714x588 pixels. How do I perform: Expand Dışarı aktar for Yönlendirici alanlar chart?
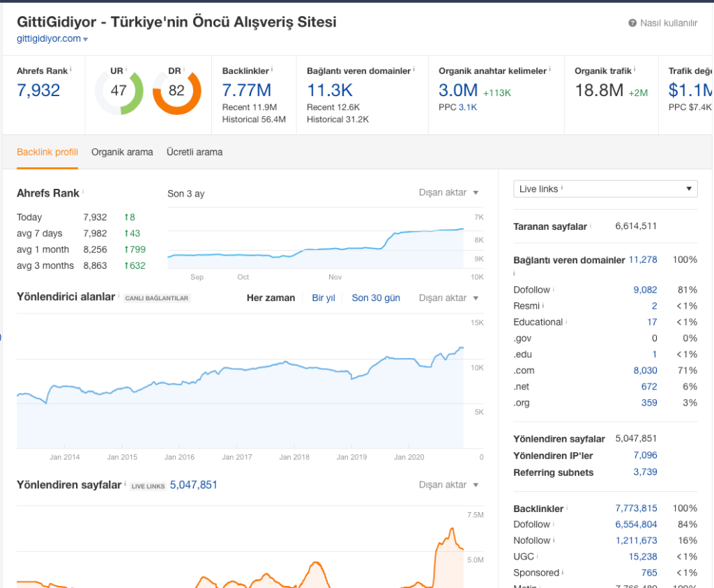point(448,298)
